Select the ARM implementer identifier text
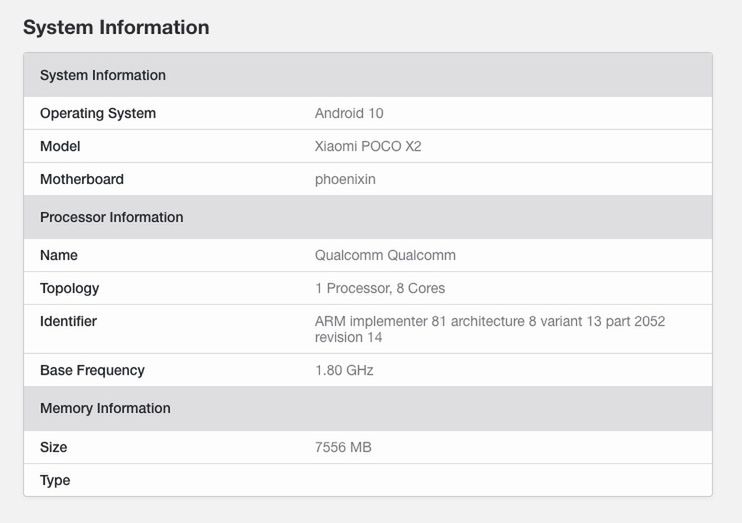Viewport: 742px width, 523px height. (490, 329)
